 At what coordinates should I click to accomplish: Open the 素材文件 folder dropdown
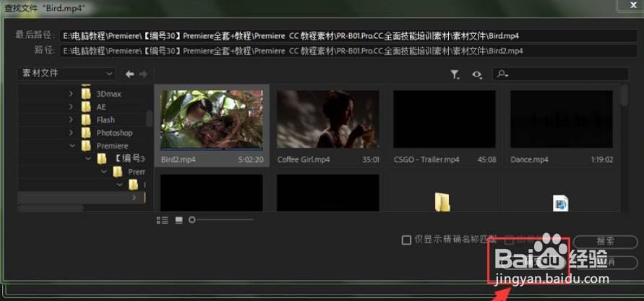[66, 74]
